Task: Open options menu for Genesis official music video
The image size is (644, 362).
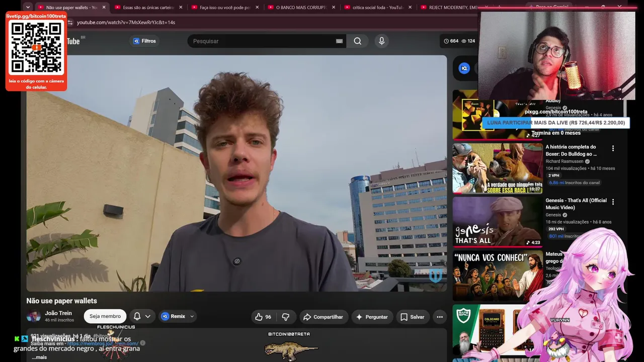Action: 613,202
